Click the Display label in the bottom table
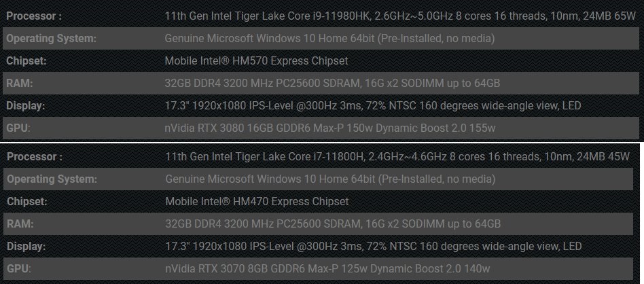Screen dimensions: 644x284 (x=25, y=246)
